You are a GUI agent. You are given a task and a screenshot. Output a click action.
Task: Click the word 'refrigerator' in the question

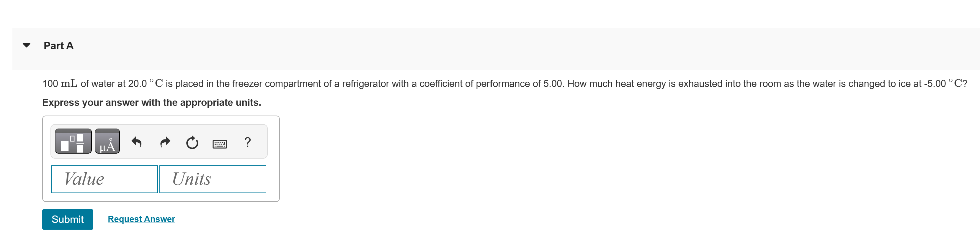(368, 83)
